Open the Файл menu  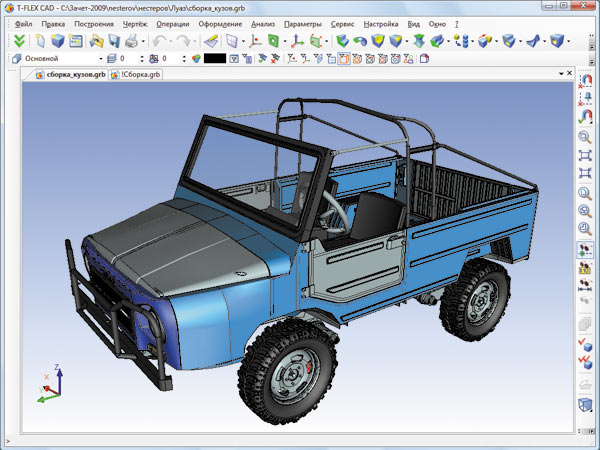tap(24, 23)
